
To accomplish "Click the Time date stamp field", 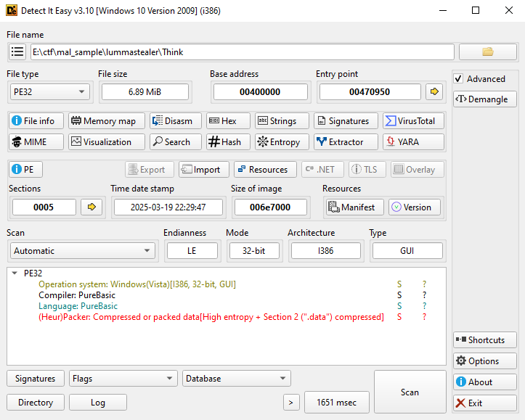I will pos(168,207).
